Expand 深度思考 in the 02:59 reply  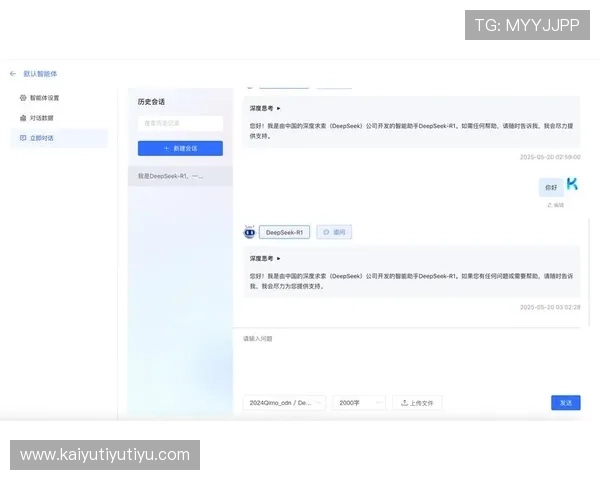[265, 108]
